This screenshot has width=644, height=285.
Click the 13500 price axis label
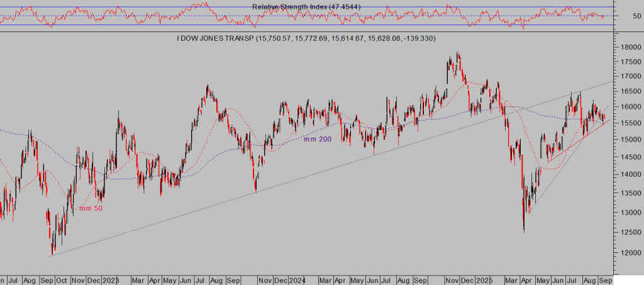point(631,193)
